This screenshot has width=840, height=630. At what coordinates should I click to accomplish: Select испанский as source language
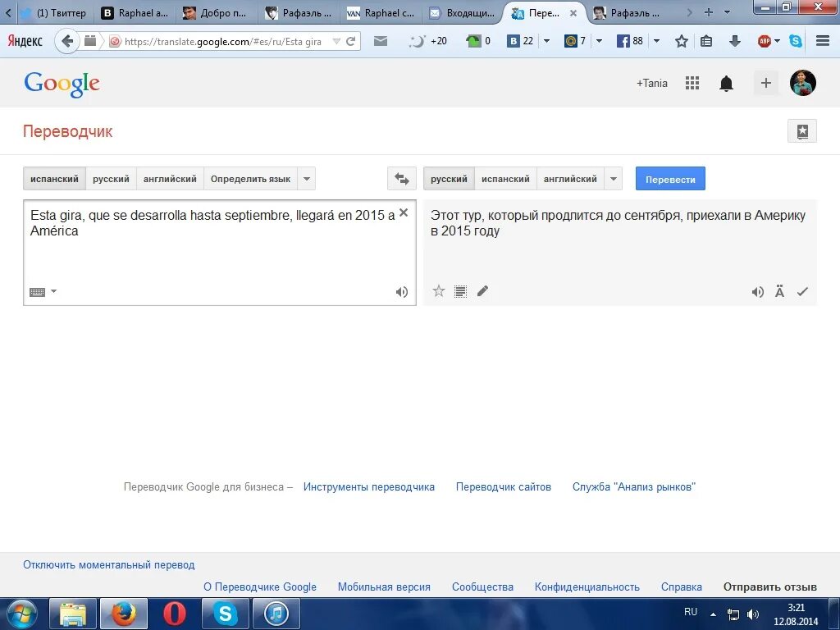pyautogui.click(x=54, y=179)
